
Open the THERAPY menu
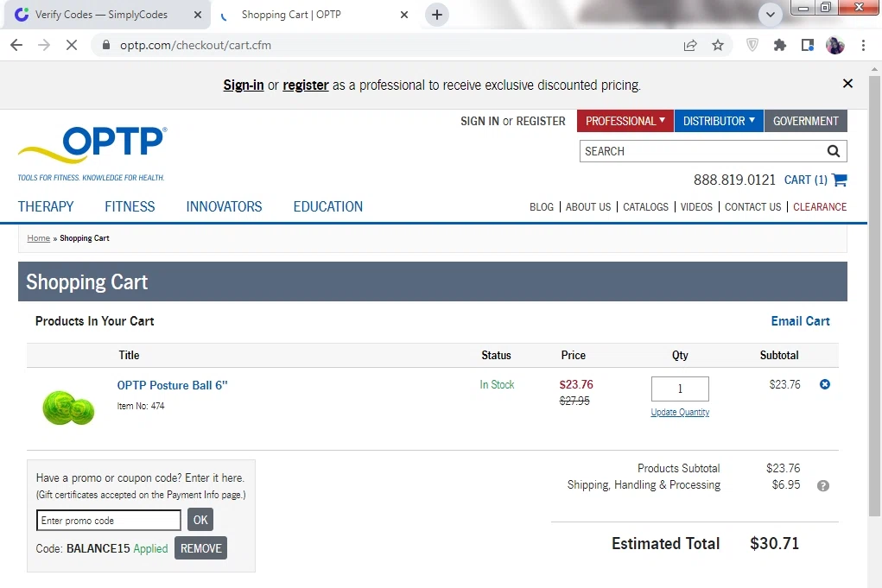click(46, 206)
